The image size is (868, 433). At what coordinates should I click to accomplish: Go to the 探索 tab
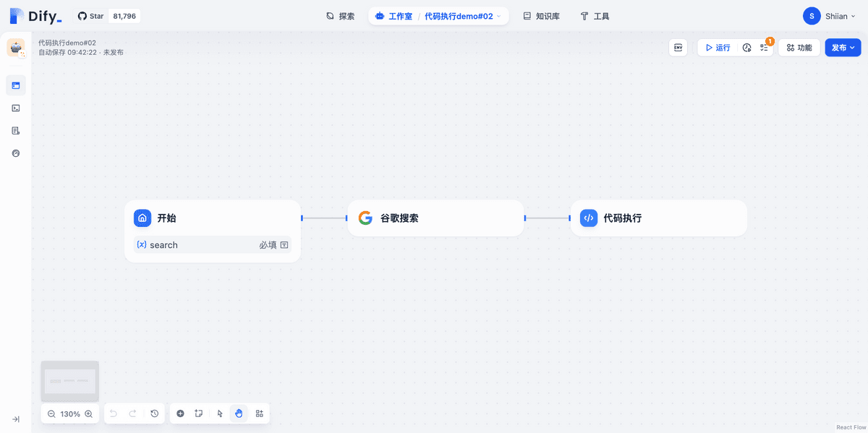coord(340,16)
